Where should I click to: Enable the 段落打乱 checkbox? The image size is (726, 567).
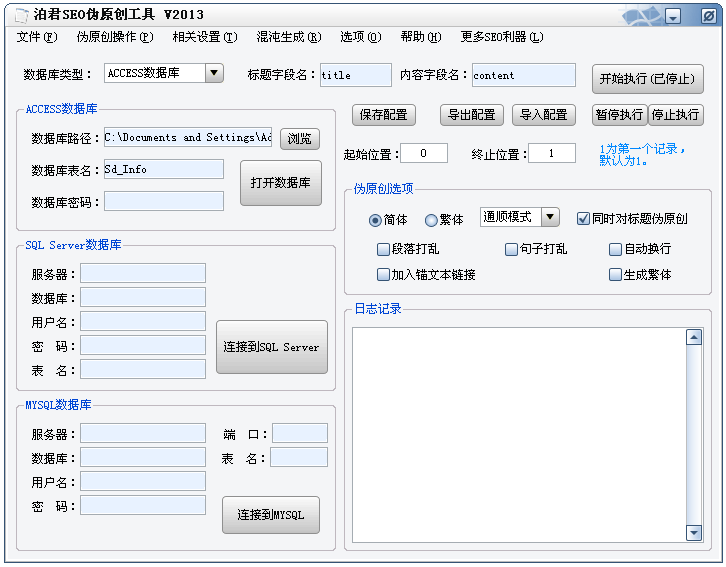point(383,249)
